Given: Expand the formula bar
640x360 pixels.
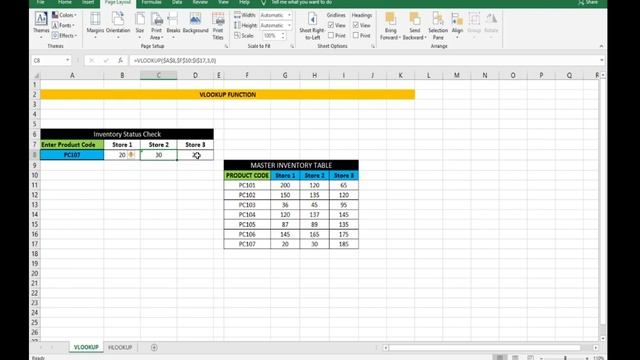Looking at the screenshot, I should pos(602,60).
